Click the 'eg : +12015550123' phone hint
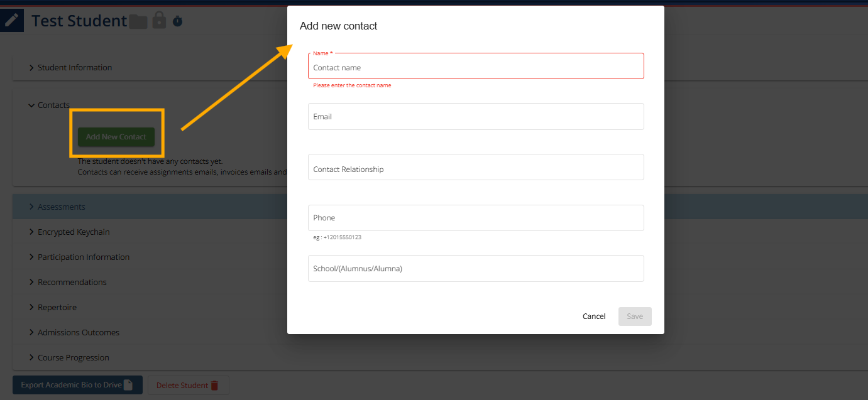 (x=338, y=237)
